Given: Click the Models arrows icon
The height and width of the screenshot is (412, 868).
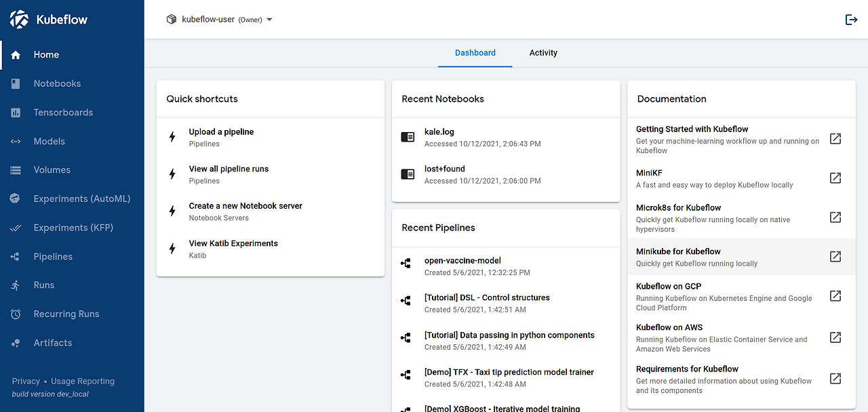Looking at the screenshot, I should (16, 141).
